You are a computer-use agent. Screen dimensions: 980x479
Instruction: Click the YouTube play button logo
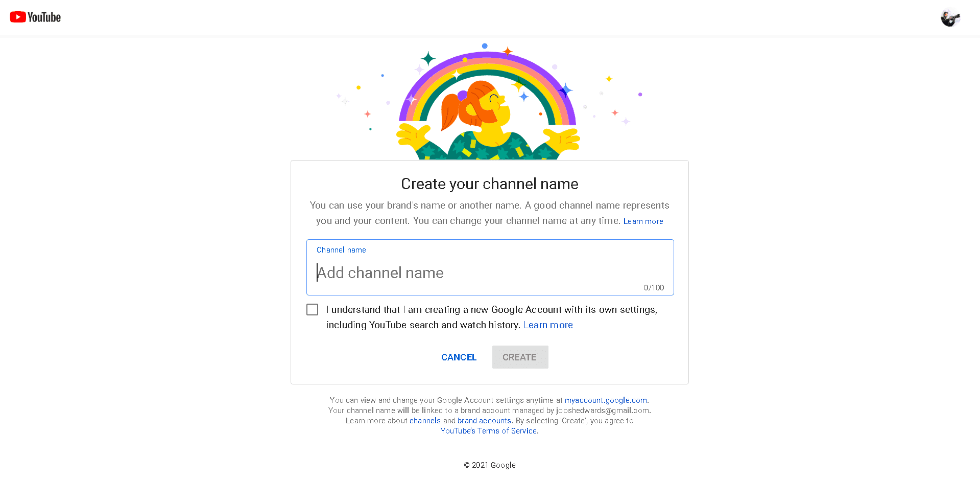point(18,16)
